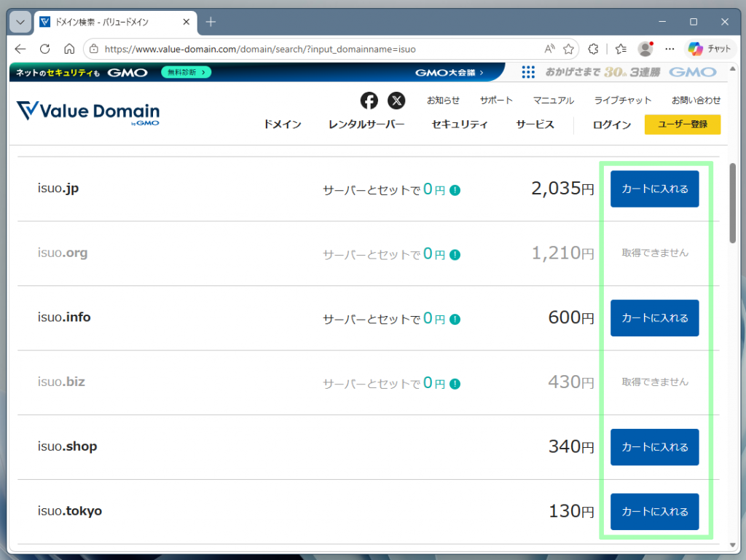Click info icon in isuo.org row
Image resolution: width=746 pixels, height=560 pixels.
(x=455, y=255)
